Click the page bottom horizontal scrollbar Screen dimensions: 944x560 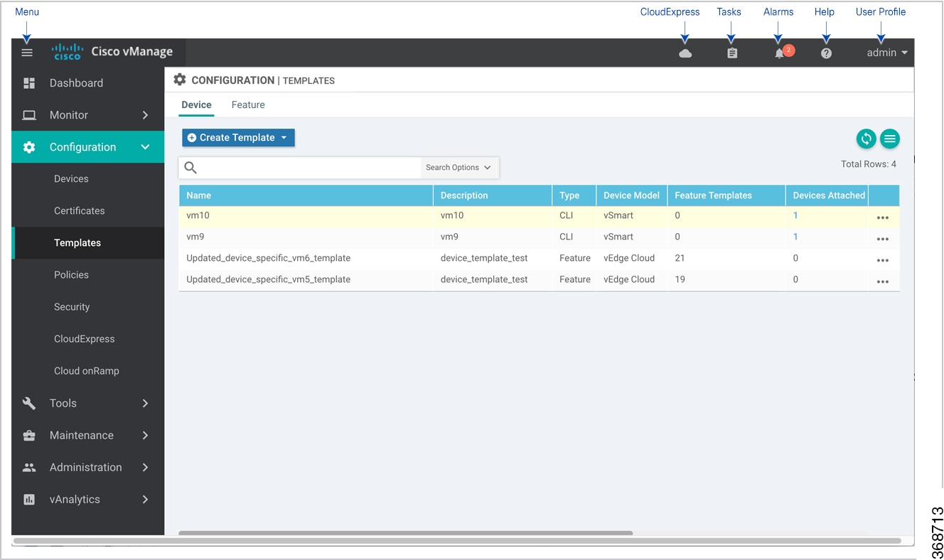pyautogui.click(x=457, y=542)
